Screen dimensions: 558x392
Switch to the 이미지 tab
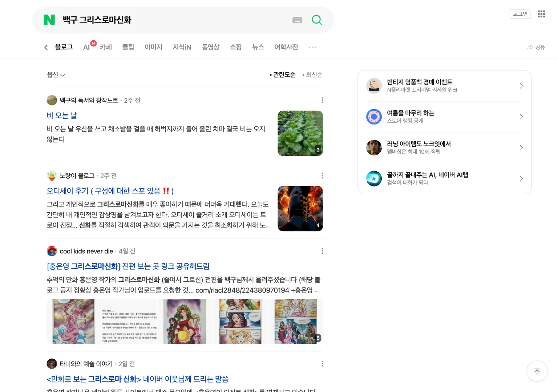(x=153, y=47)
